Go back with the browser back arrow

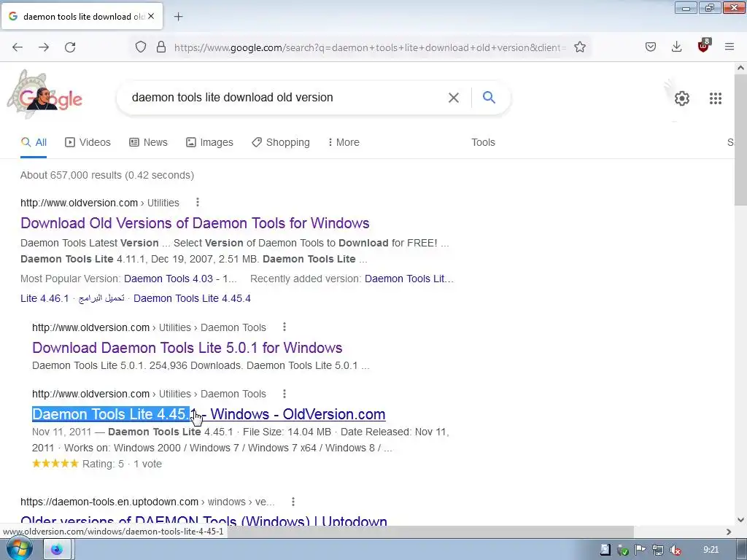pos(18,47)
